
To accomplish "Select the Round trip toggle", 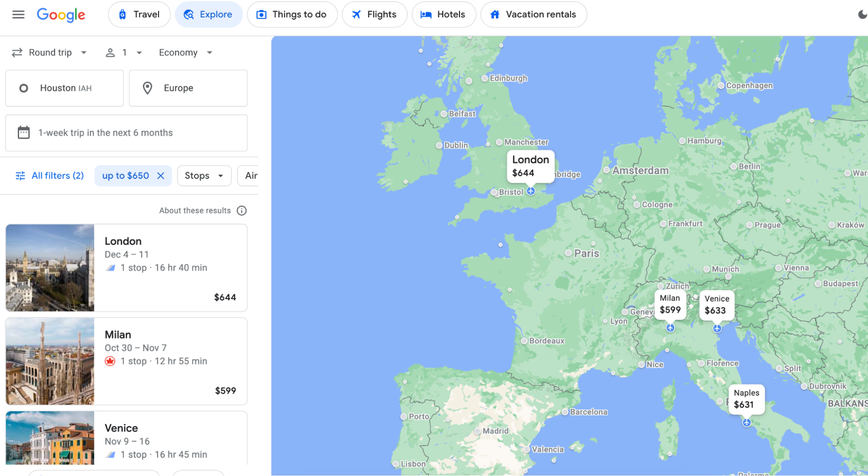I will click(49, 52).
